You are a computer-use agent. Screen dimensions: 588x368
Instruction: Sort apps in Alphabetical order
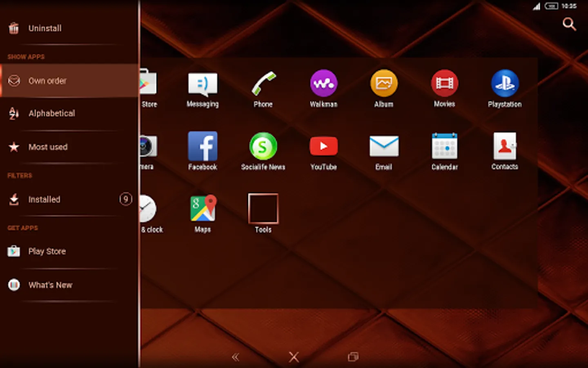(69, 113)
